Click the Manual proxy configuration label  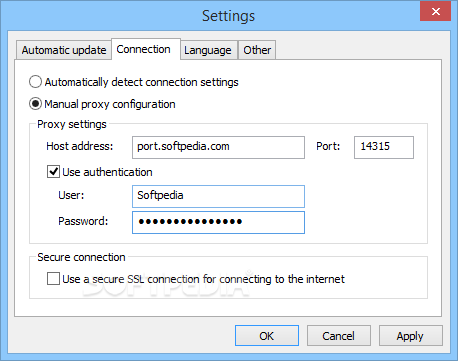[110, 104]
